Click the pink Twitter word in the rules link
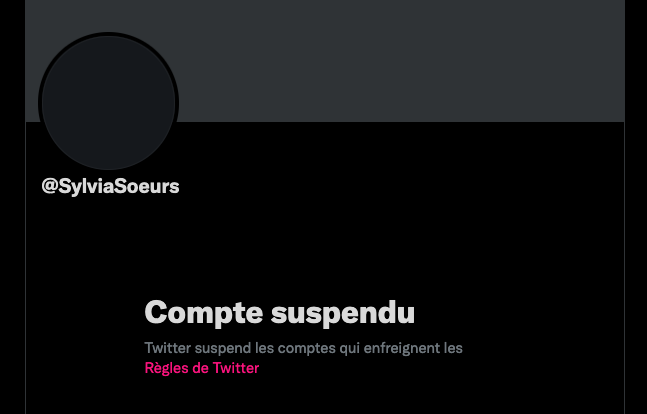 (236, 368)
